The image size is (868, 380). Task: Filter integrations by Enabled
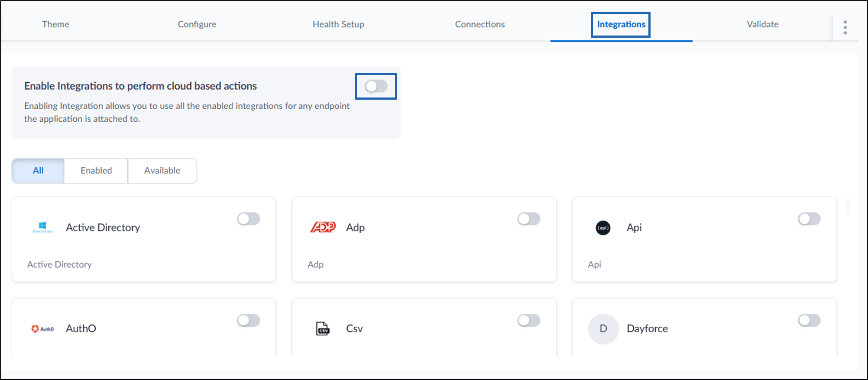96,171
